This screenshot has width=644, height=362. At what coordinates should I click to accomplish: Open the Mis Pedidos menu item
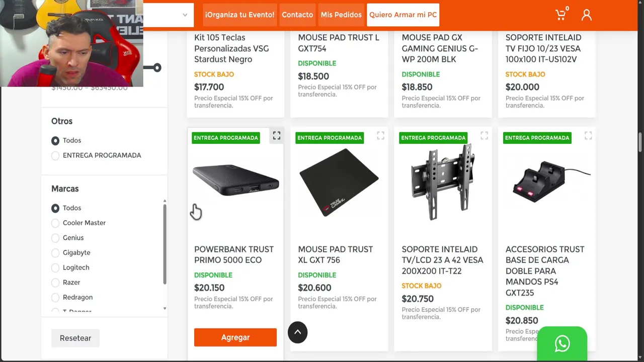[x=341, y=15]
